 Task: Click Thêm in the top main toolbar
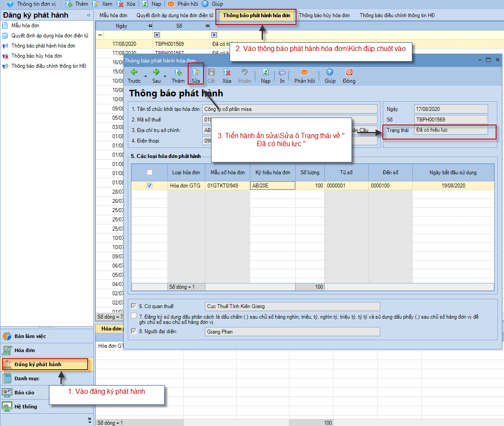[x=77, y=4]
